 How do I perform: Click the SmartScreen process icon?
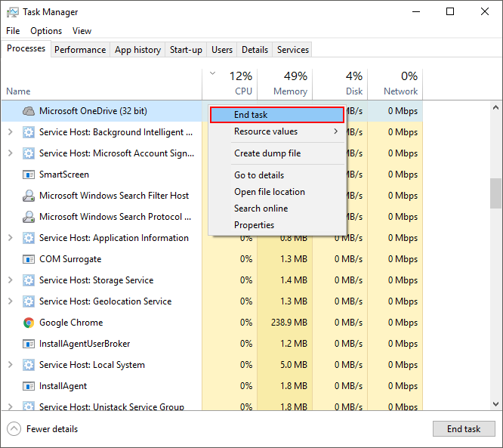(29, 175)
